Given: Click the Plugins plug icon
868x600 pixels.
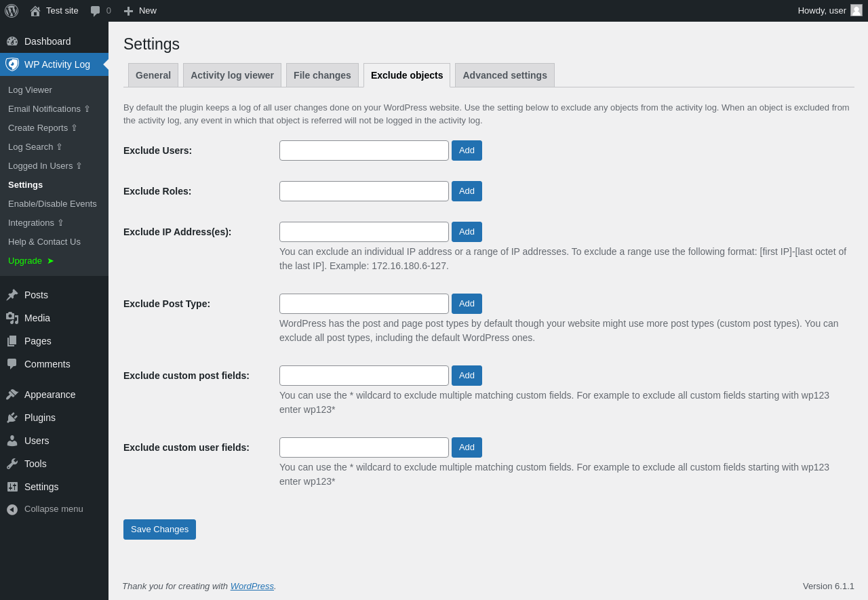Looking at the screenshot, I should pos(12,418).
